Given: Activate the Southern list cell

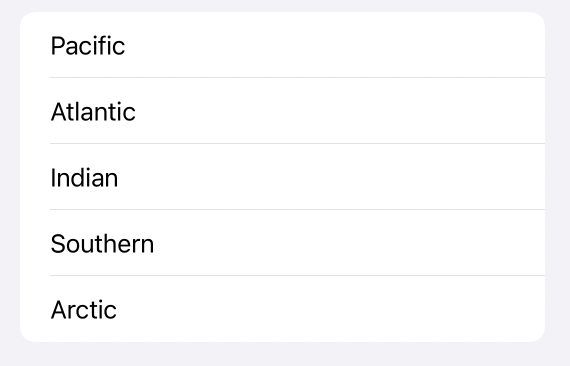Looking at the screenshot, I should point(282,242).
